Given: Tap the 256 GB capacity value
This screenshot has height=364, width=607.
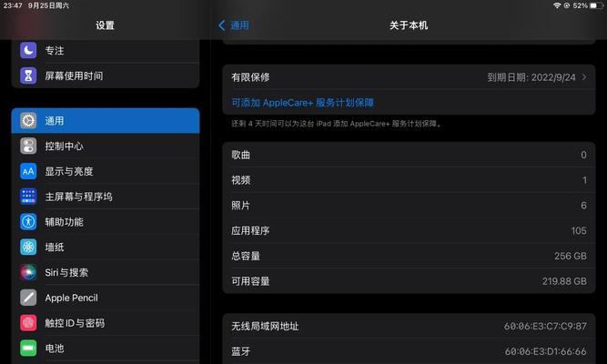Looking at the screenshot, I should (x=571, y=256).
